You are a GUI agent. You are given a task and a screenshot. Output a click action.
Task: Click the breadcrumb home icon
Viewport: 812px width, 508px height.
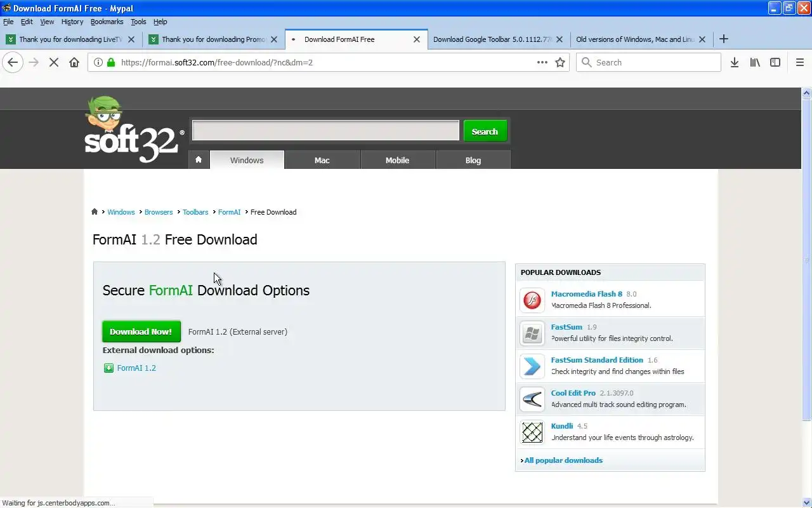[95, 212]
